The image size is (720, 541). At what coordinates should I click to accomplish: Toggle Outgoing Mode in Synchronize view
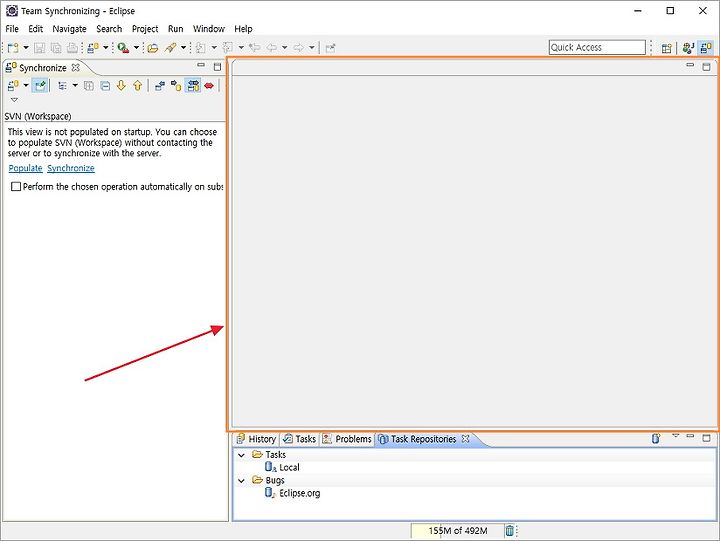pyautogui.click(x=176, y=85)
